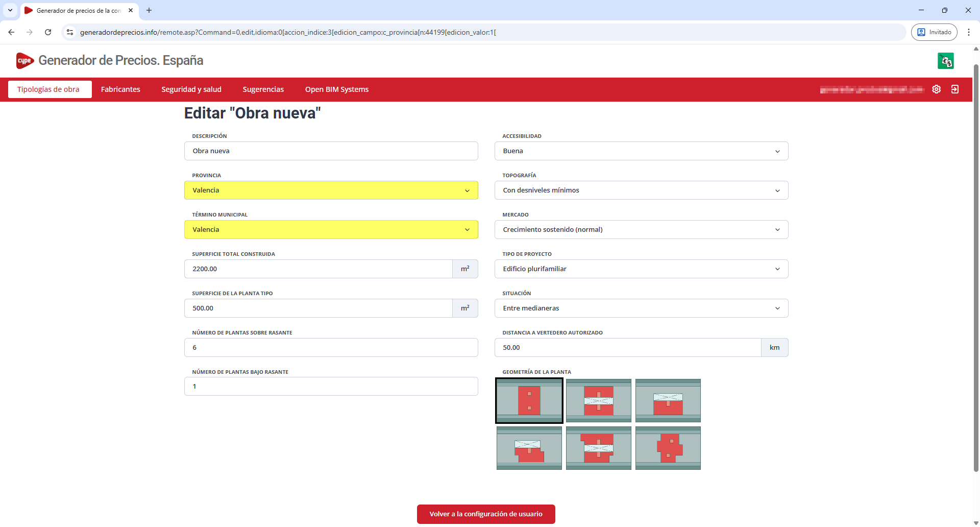Click the site information icon in address bar

click(70, 32)
